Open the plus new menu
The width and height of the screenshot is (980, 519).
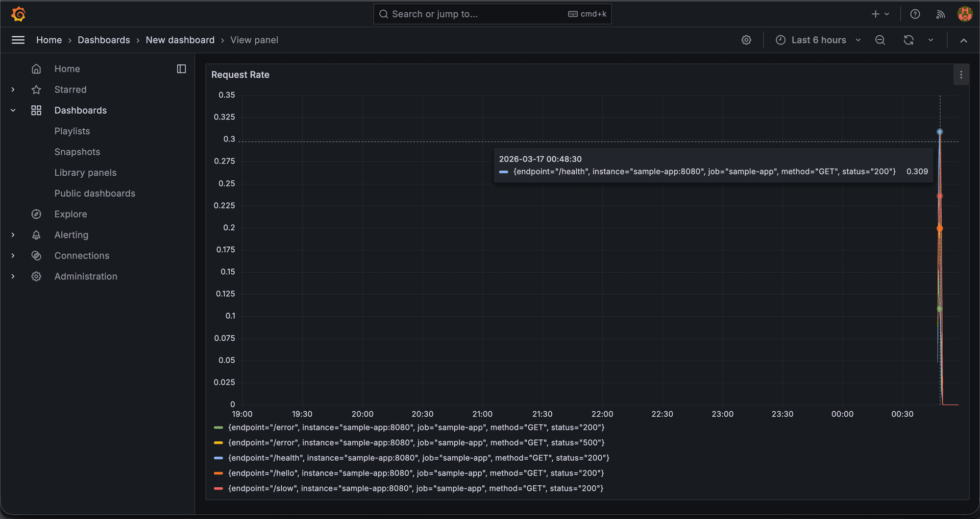(880, 14)
